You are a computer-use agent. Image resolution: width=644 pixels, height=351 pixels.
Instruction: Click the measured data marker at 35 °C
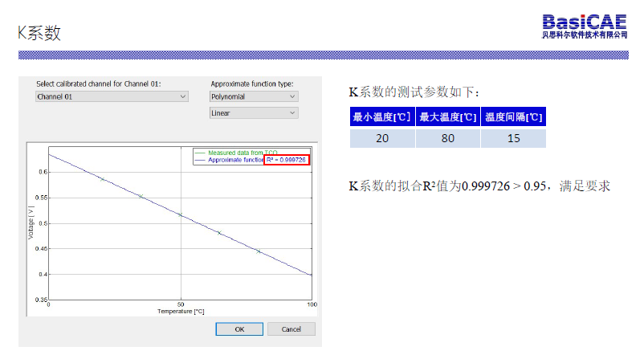141,196
